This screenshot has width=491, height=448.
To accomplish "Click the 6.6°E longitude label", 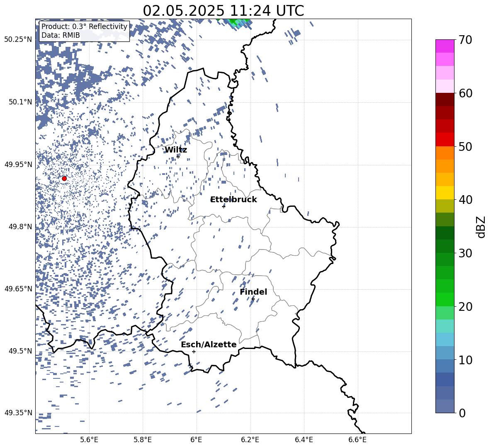I will coord(357,440).
